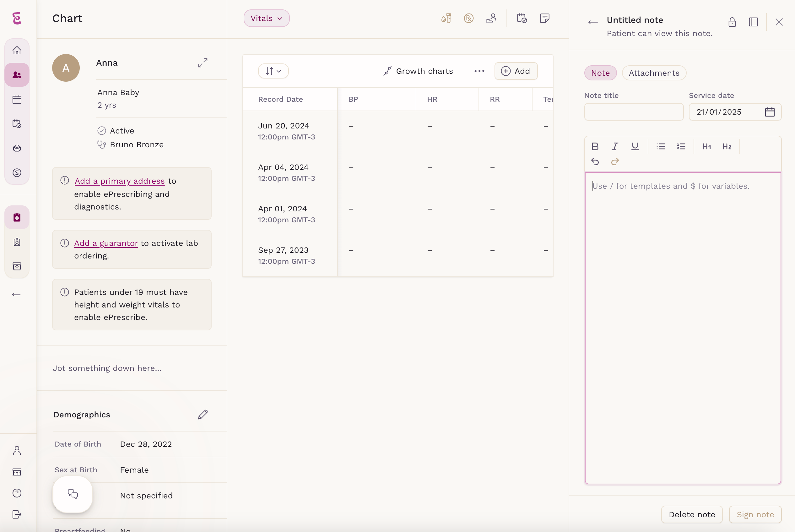
Task: Click the Service date field
Action: pos(735,112)
